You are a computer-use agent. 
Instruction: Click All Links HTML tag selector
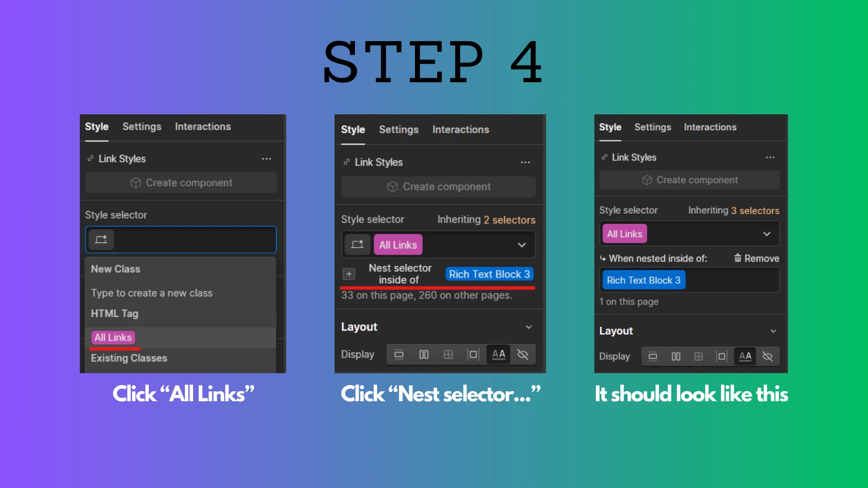[113, 337]
